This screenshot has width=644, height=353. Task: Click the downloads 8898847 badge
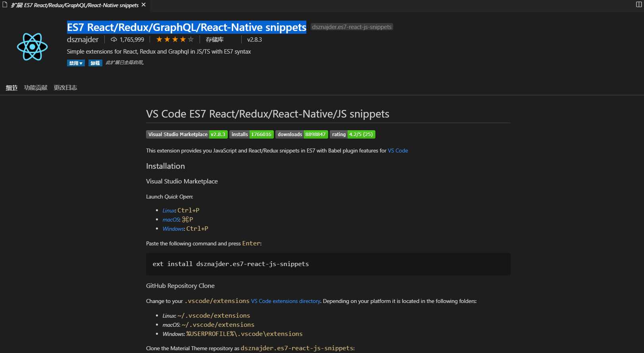tap(302, 134)
